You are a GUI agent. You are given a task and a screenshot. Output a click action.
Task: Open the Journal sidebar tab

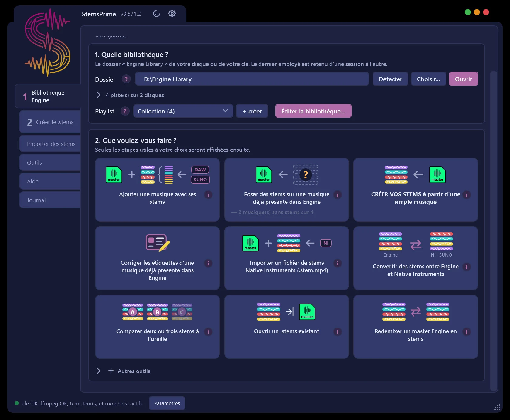(50, 200)
